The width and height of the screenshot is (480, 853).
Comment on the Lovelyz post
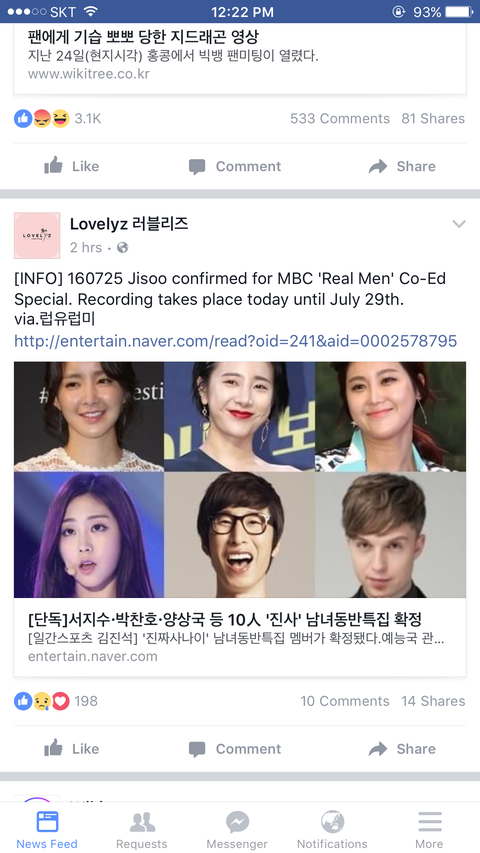[x=235, y=749]
